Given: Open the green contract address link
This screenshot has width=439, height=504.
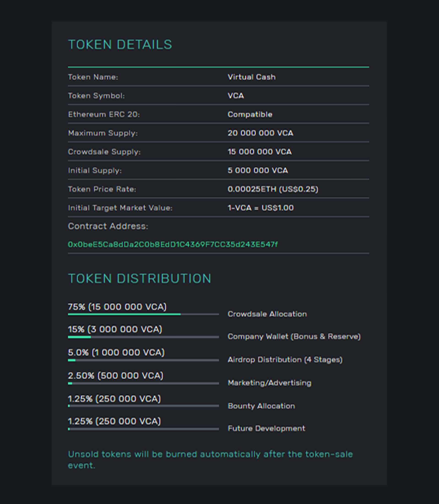Looking at the screenshot, I should pos(173,244).
